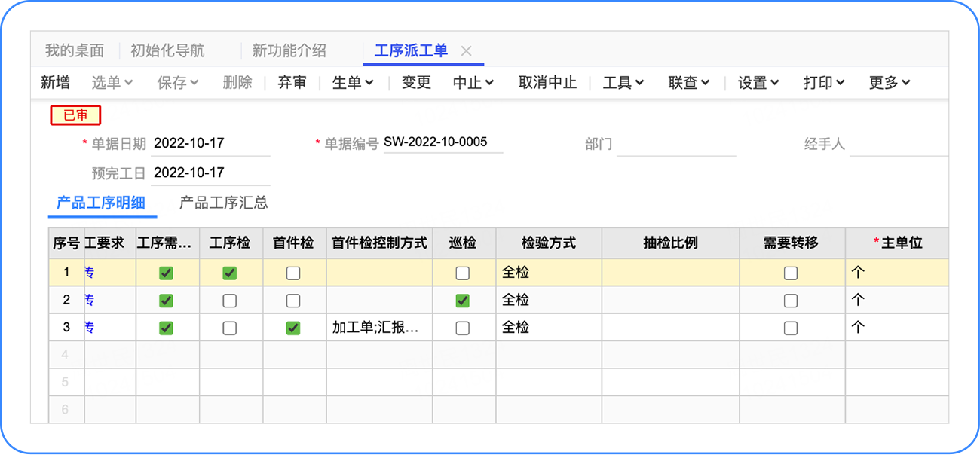Click the 专 link in row 1

point(90,273)
